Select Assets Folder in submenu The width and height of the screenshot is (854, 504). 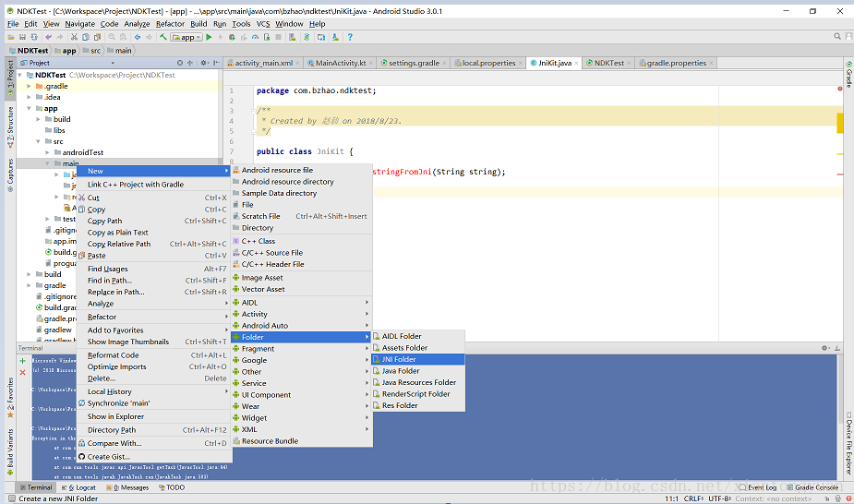pyautogui.click(x=417, y=348)
